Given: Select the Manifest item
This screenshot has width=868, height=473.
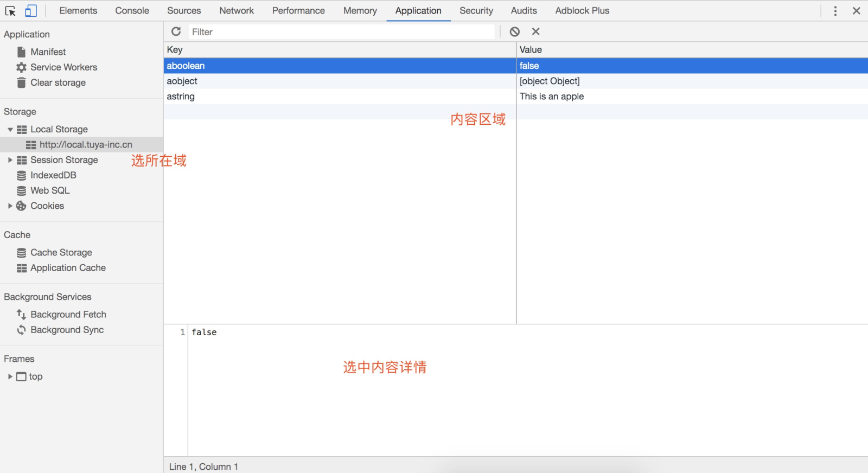Looking at the screenshot, I should (48, 52).
